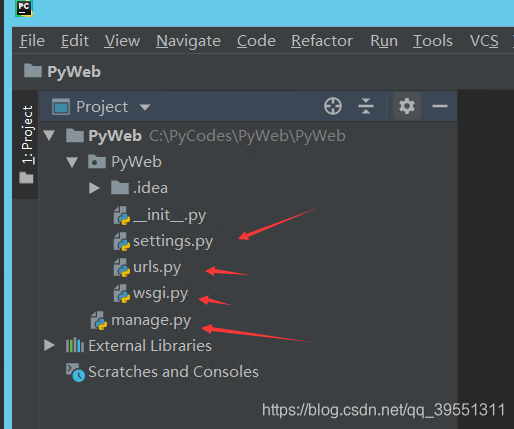Image resolution: width=514 pixels, height=429 pixels.
Task: Select the urls.py file
Action: (157, 268)
